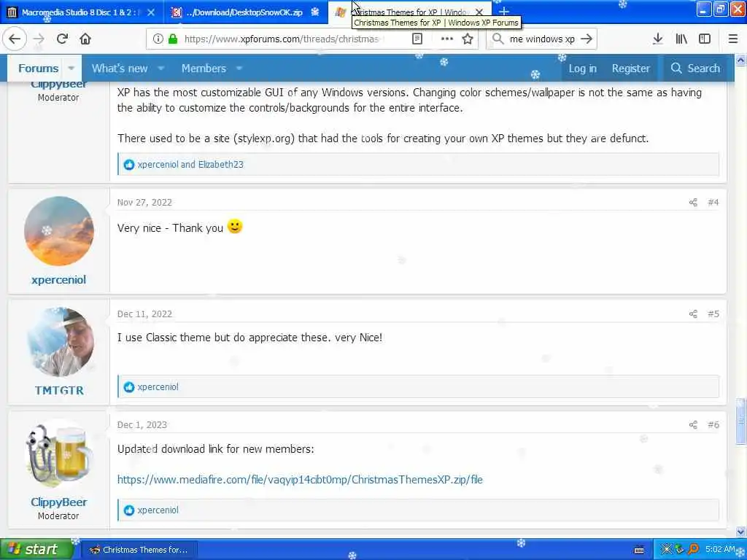
Task: Open the downloads arrow icon
Action: (x=657, y=39)
